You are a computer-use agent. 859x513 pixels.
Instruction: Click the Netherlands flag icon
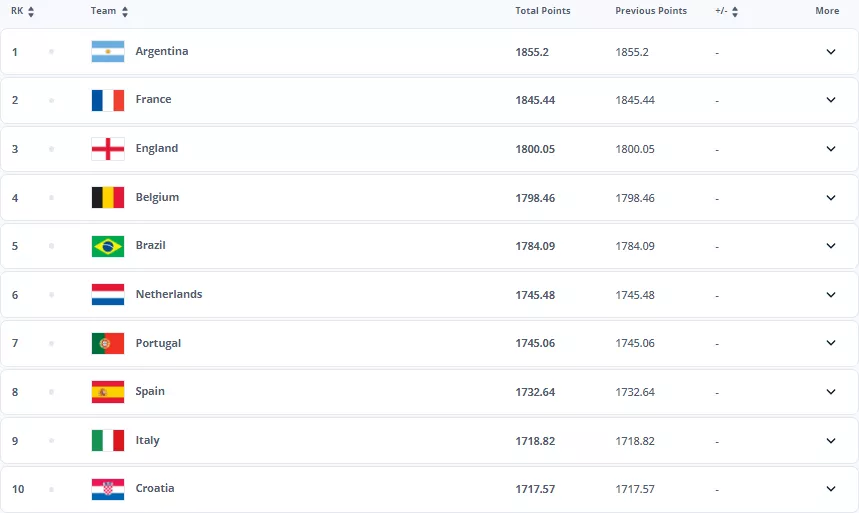(x=107, y=295)
